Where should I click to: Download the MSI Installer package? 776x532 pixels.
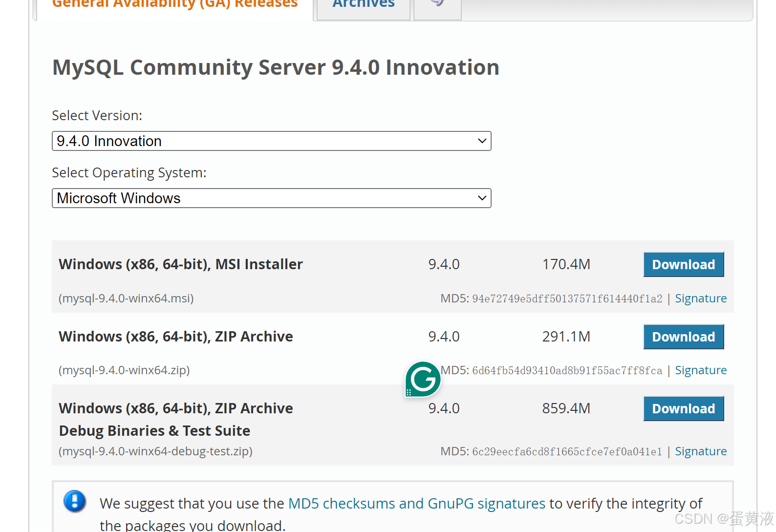(684, 265)
